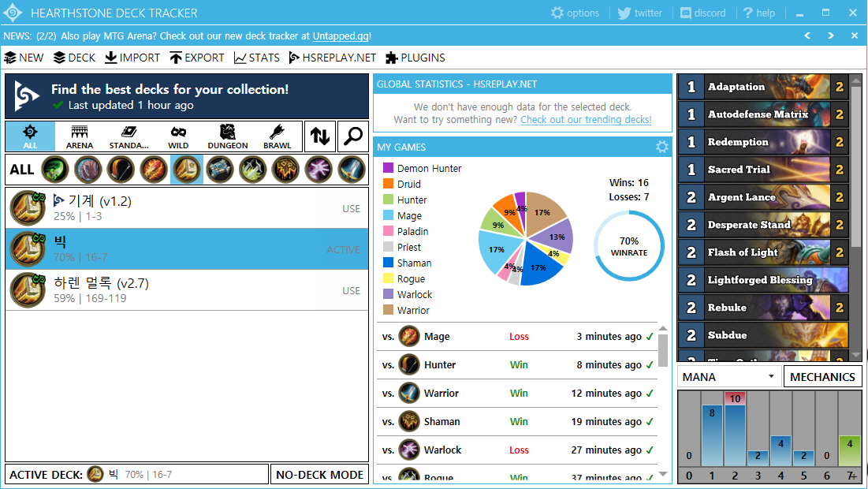Screen dimensions: 868x489
Task: Open help from the title bar
Action: [759, 13]
